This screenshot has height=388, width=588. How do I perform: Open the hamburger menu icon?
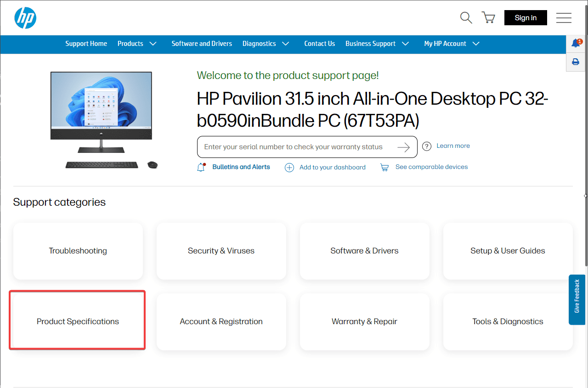pyautogui.click(x=564, y=18)
